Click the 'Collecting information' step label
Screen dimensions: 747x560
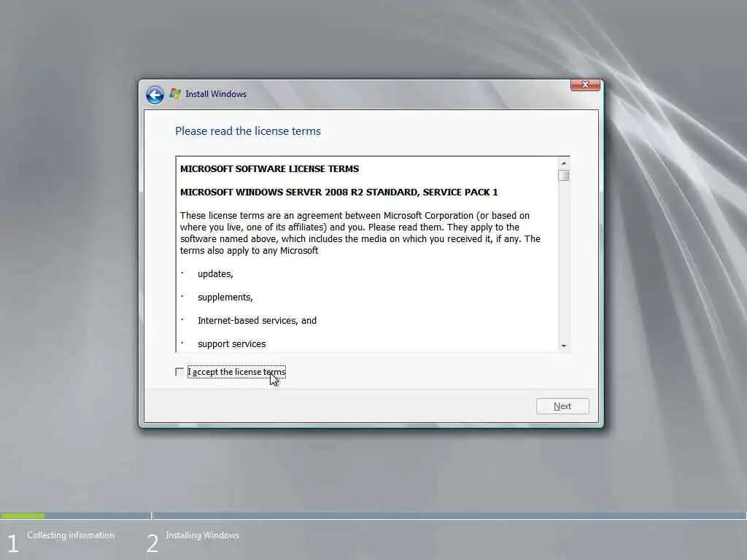[x=71, y=535]
